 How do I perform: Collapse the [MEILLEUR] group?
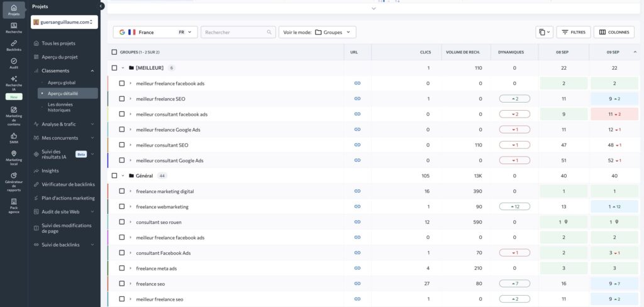(x=123, y=68)
